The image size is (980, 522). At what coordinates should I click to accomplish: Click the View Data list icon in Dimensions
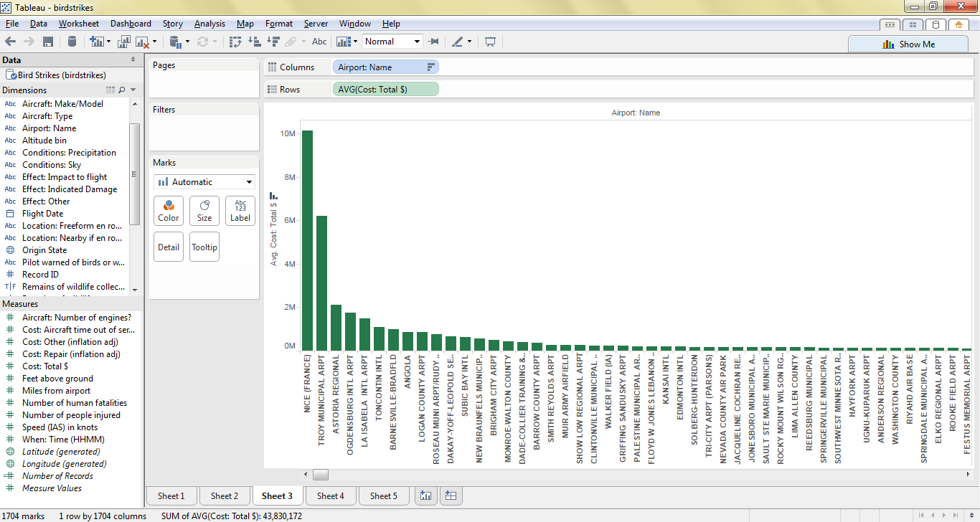110,90
